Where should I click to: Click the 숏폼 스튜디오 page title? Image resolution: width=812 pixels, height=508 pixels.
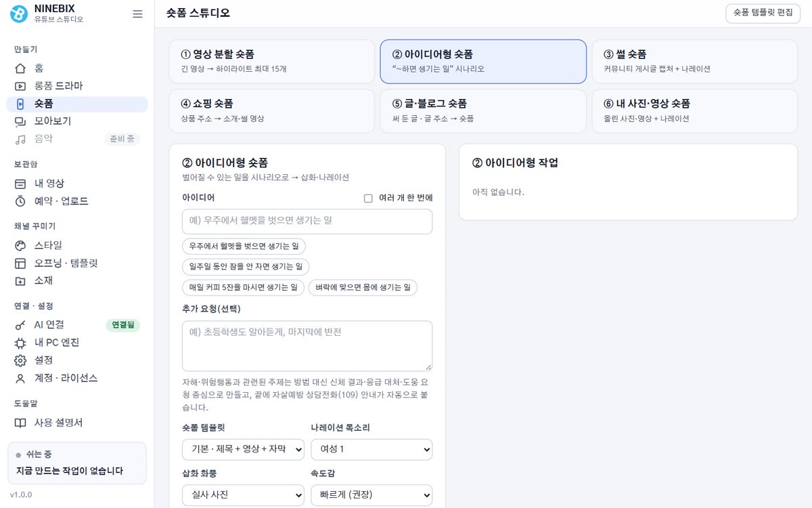[x=198, y=14]
